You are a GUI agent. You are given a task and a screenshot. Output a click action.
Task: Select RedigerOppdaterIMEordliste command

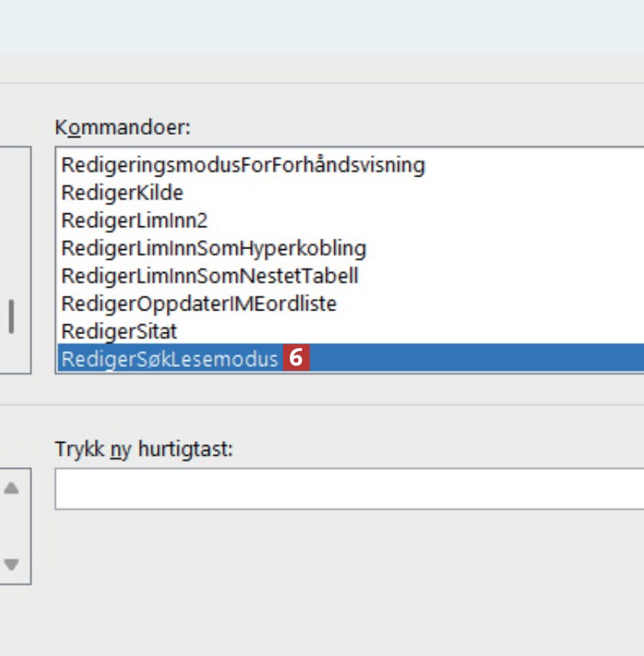(199, 304)
